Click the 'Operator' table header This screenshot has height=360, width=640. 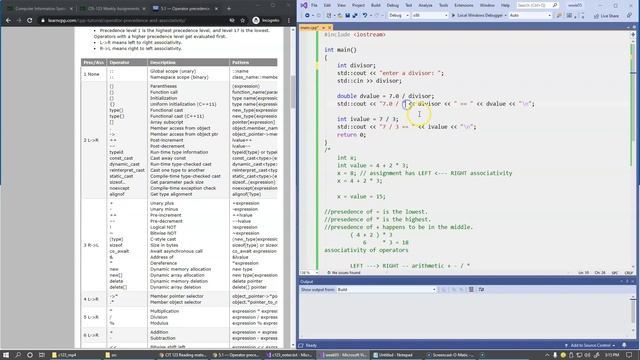120,62
